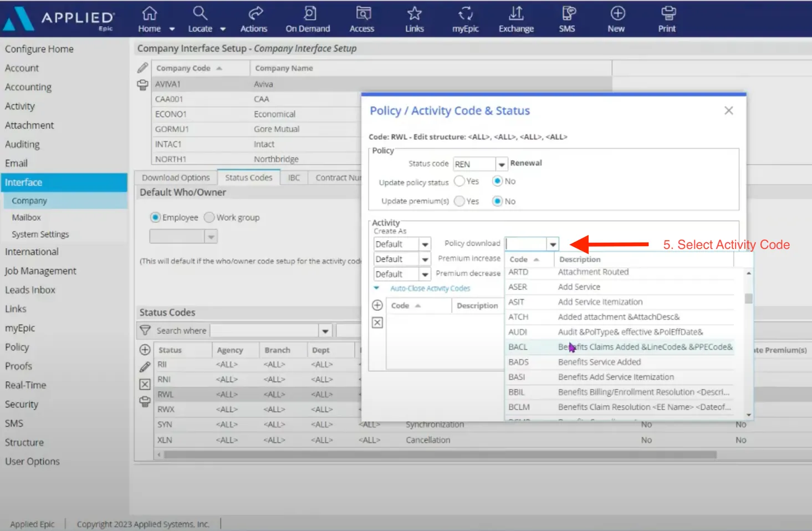Sort companies by Company Code header
This screenshot has height=531, width=812.
[x=200, y=68]
